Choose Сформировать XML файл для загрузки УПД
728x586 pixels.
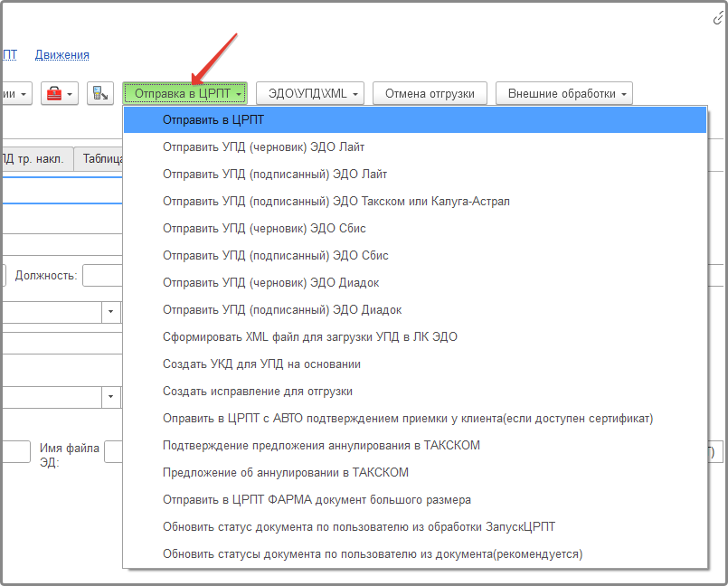coord(415,337)
